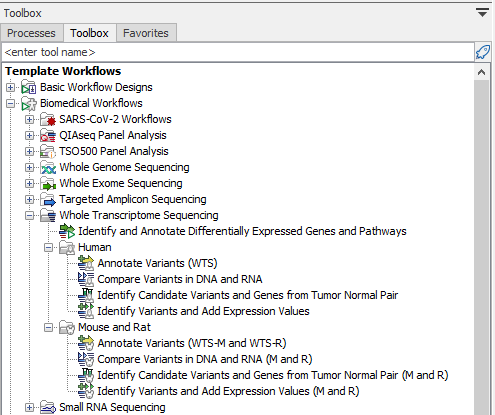495x415 pixels.
Task: Click the TSO500 Panel Analysis folder icon
Action: 48,151
